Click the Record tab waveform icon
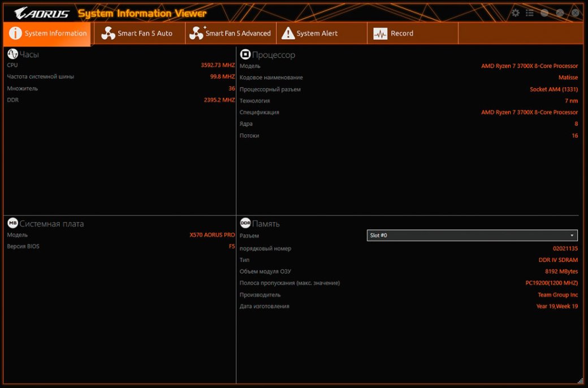The width and height of the screenshot is (588, 388). (381, 34)
